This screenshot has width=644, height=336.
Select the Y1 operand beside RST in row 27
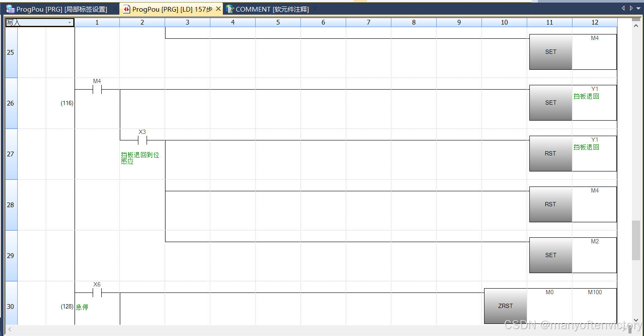click(x=594, y=140)
